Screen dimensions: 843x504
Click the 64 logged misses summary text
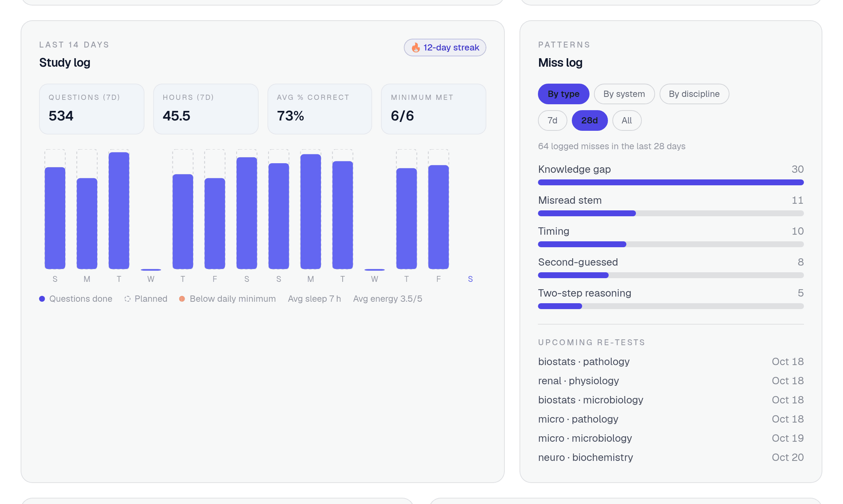point(612,146)
